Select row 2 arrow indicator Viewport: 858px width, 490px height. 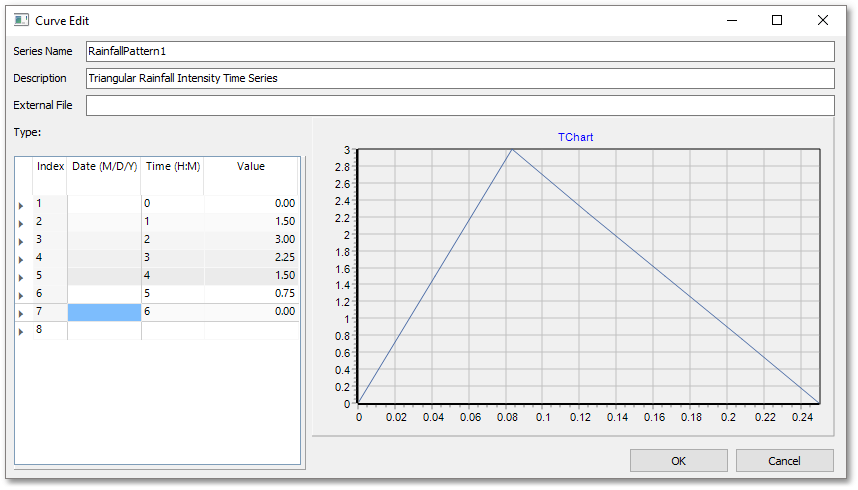[x=21, y=223]
